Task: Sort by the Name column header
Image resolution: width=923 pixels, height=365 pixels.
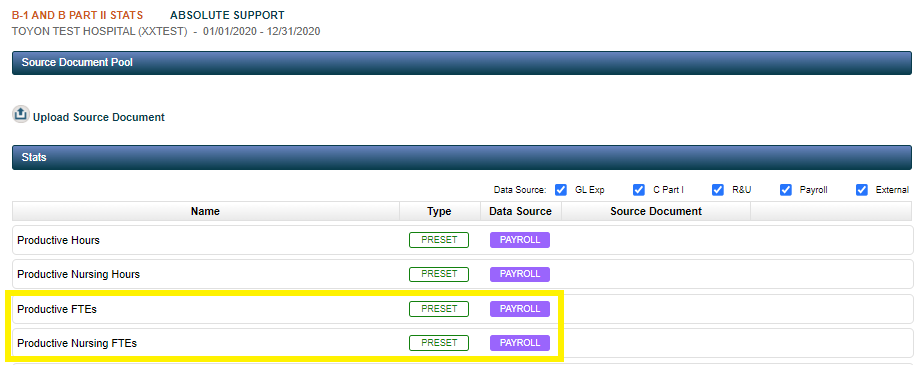Action: (205, 211)
